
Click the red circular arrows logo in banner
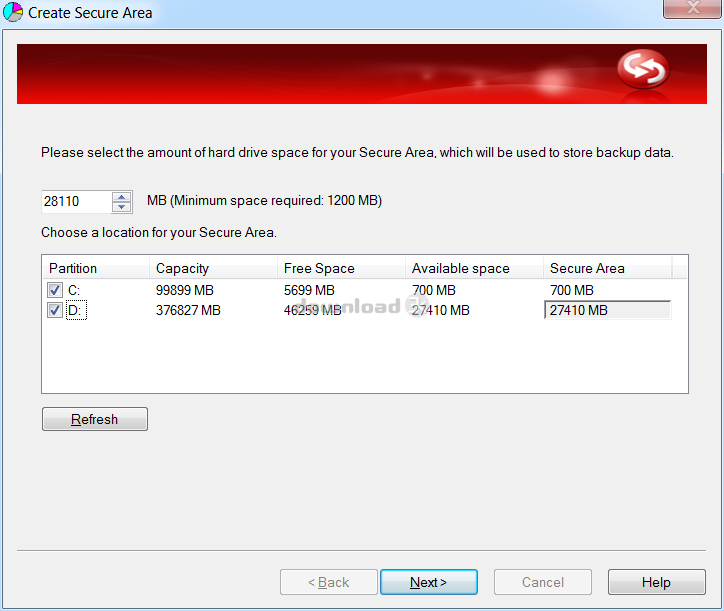643,69
